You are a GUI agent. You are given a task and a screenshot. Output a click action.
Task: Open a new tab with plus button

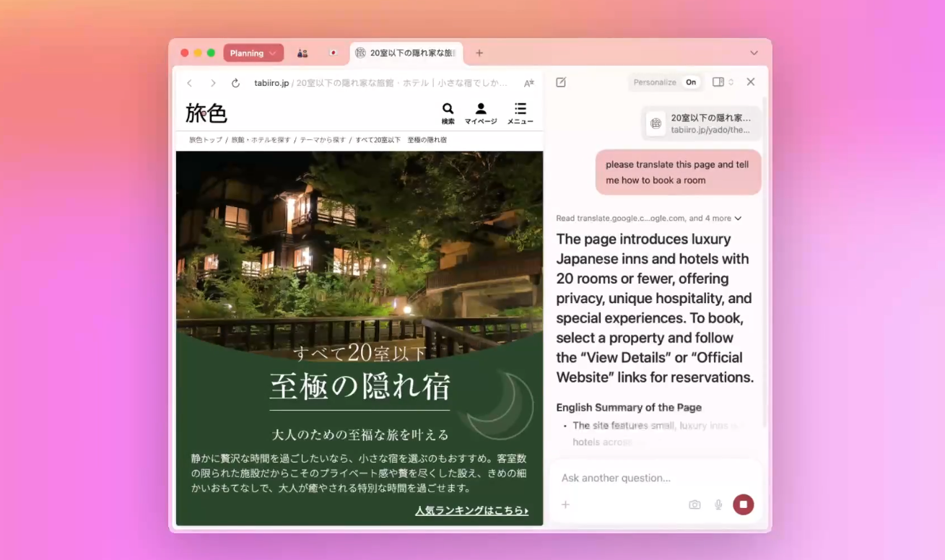coord(479,53)
